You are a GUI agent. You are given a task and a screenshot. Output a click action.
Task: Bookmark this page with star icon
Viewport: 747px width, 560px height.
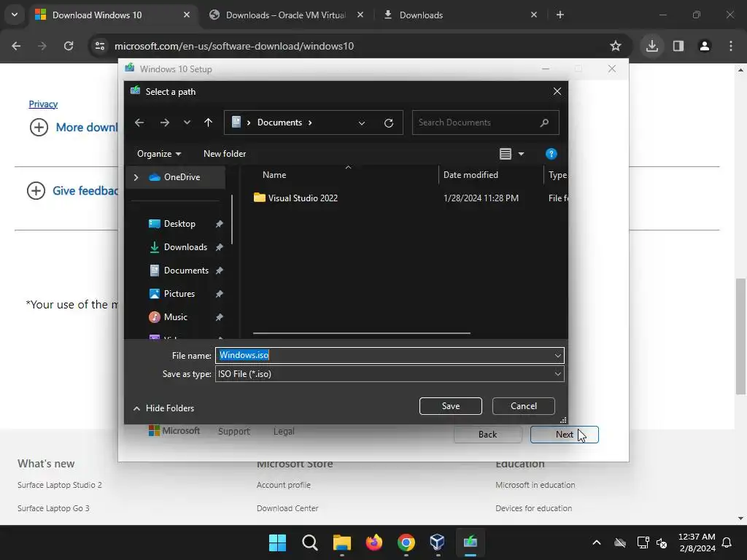click(616, 46)
